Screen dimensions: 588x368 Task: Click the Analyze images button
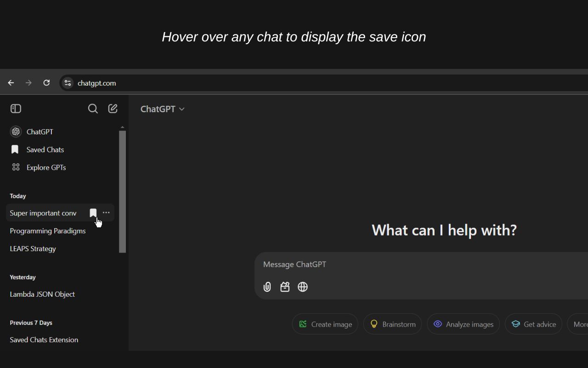pyautogui.click(x=463, y=324)
